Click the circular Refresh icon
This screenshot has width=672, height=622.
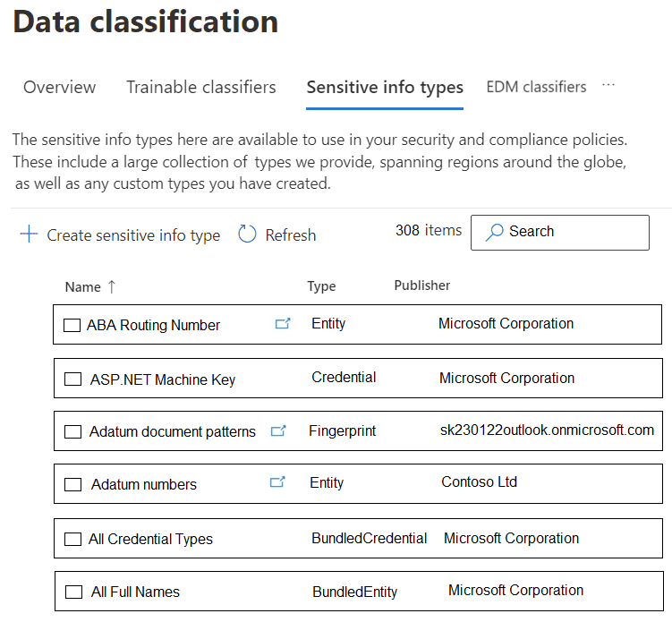tap(247, 234)
